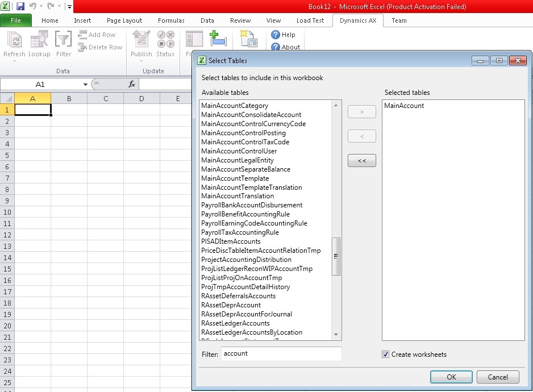This screenshot has width=533, height=392.
Task: Open the Formulas ribbon tab
Action: tap(171, 20)
